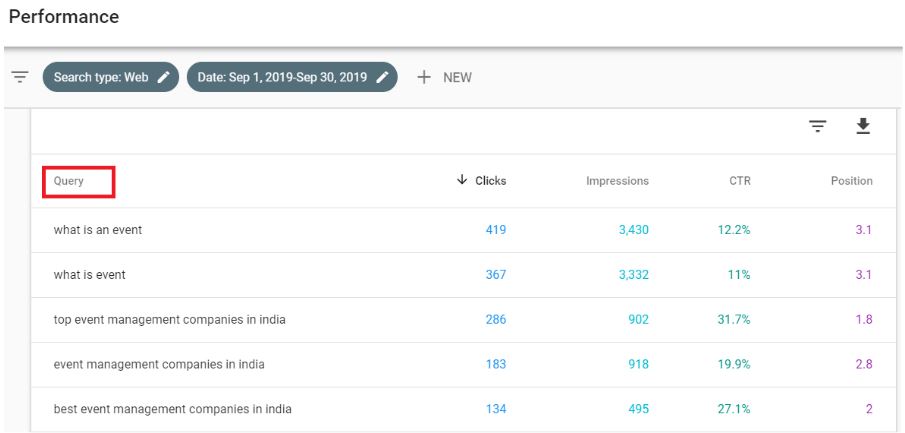The height and width of the screenshot is (433, 905).
Task: Sort table by Position column
Action: (851, 181)
